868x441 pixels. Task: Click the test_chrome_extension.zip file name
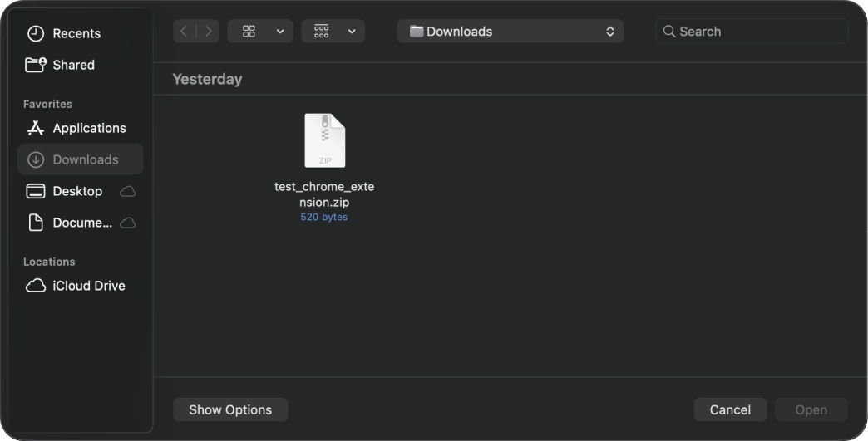324,194
